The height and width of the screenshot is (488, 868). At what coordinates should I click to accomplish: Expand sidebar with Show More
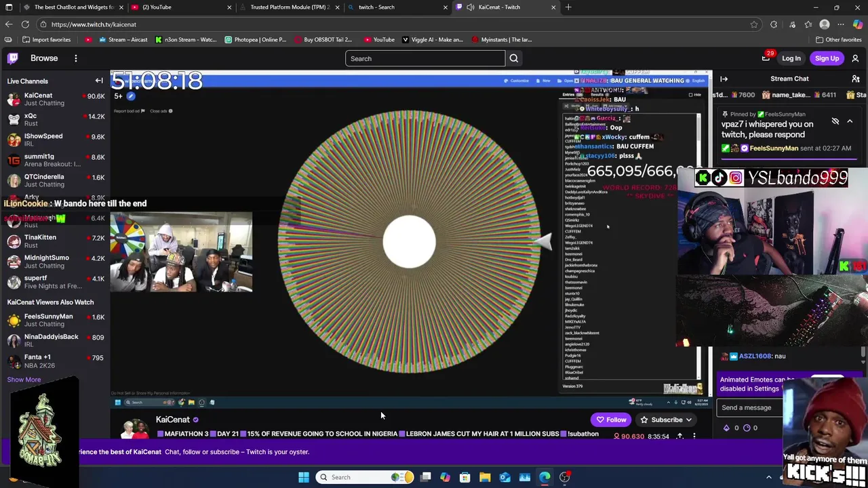pyautogui.click(x=24, y=380)
